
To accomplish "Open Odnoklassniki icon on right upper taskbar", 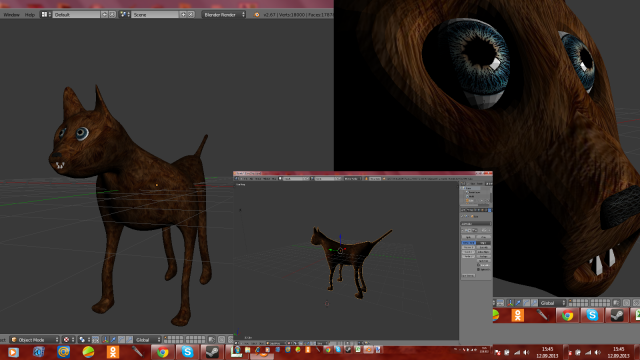I will tap(518, 315).
